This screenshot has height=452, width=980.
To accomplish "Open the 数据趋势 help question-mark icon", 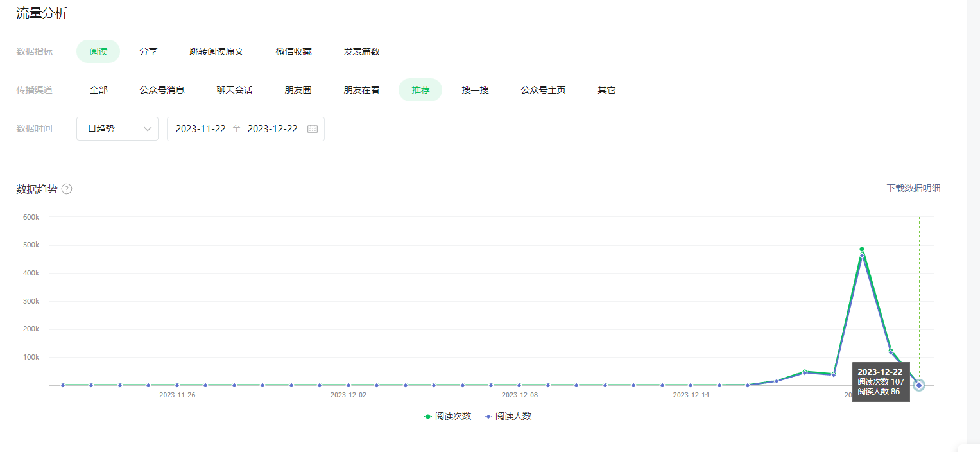I will pyautogui.click(x=67, y=189).
